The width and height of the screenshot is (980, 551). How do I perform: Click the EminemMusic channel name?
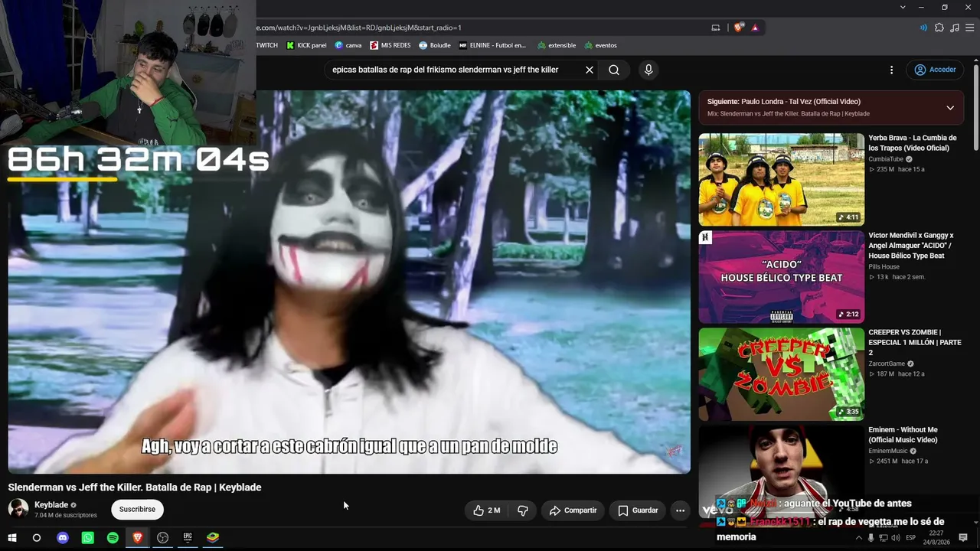click(888, 451)
